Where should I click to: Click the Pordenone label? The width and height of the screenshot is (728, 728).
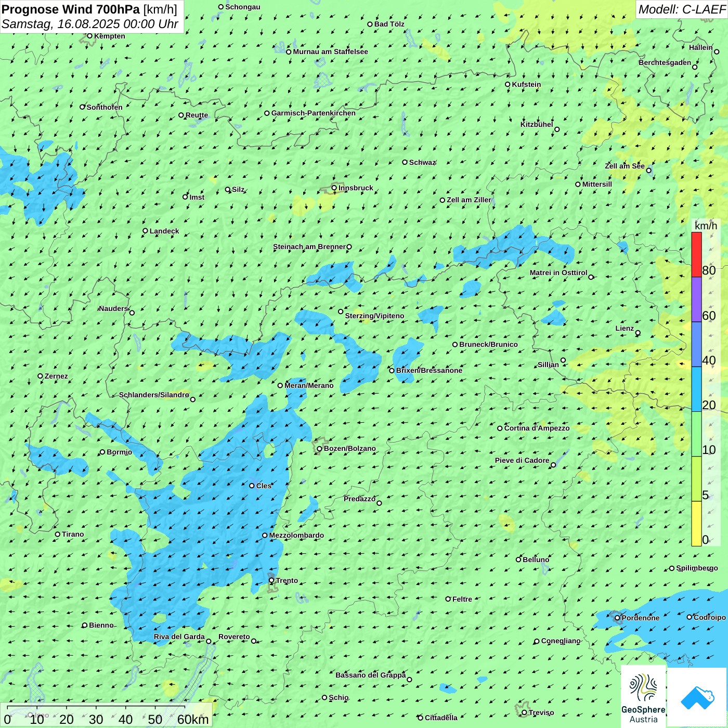[641, 618]
